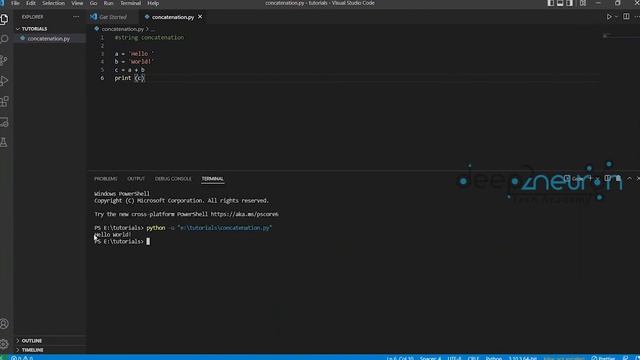The width and height of the screenshot is (640, 360).
Task: Open errors and warnings count in status bar
Action: (22, 358)
